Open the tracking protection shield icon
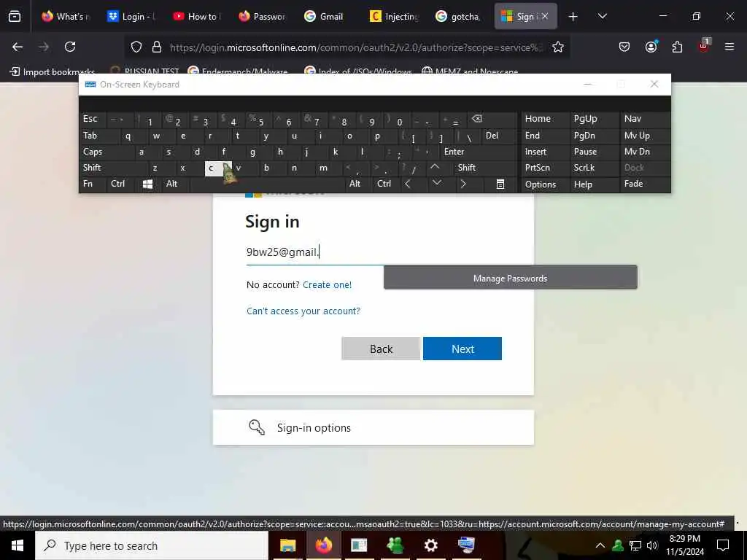The width and height of the screenshot is (747, 560). (136, 47)
